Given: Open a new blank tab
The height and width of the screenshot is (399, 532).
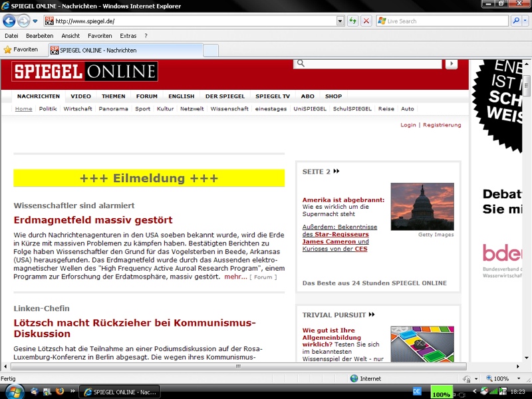Looking at the screenshot, I should tap(211, 51).
